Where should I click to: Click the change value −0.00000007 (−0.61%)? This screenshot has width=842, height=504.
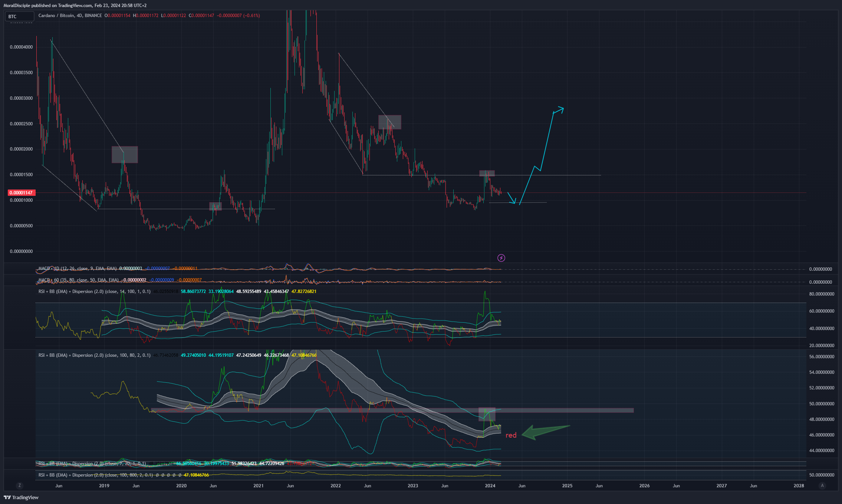coord(238,16)
